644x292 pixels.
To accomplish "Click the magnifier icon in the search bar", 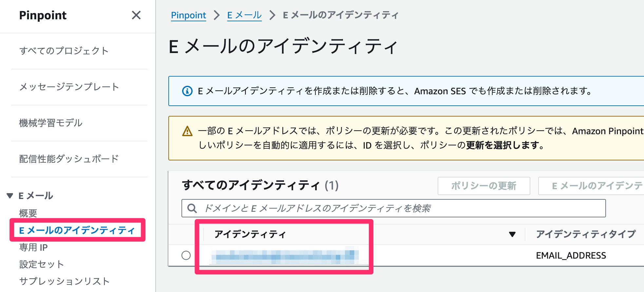I will [192, 208].
